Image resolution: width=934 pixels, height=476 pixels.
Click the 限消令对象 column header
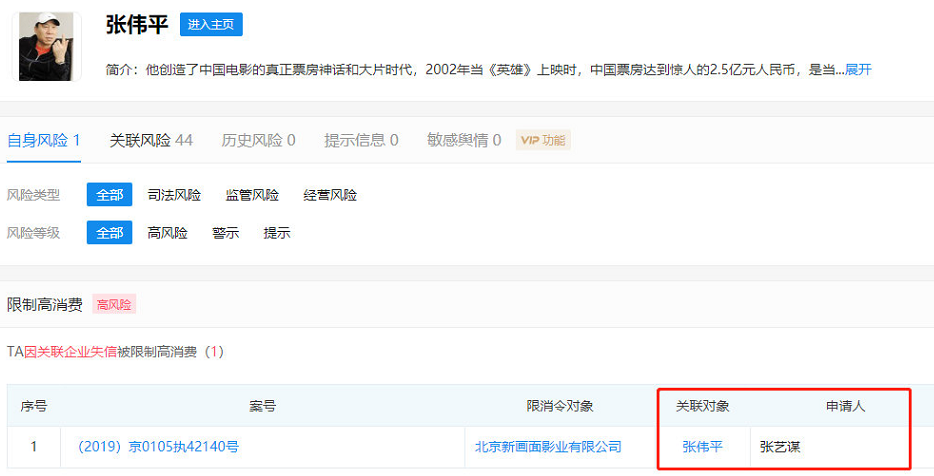click(x=560, y=406)
